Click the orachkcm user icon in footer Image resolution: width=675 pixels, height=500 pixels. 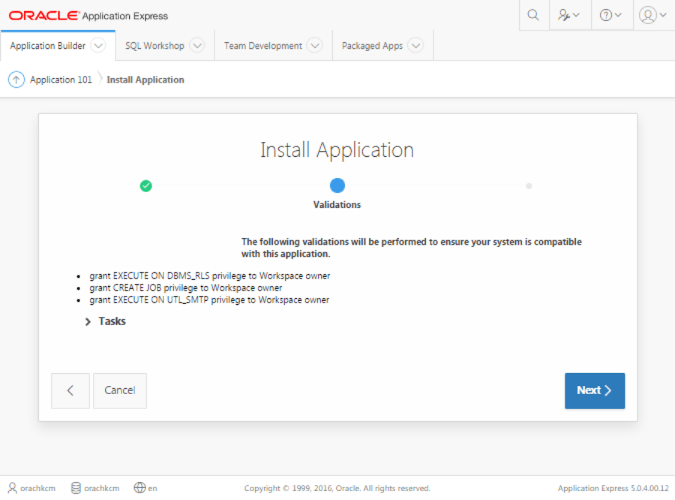[x=12, y=488]
